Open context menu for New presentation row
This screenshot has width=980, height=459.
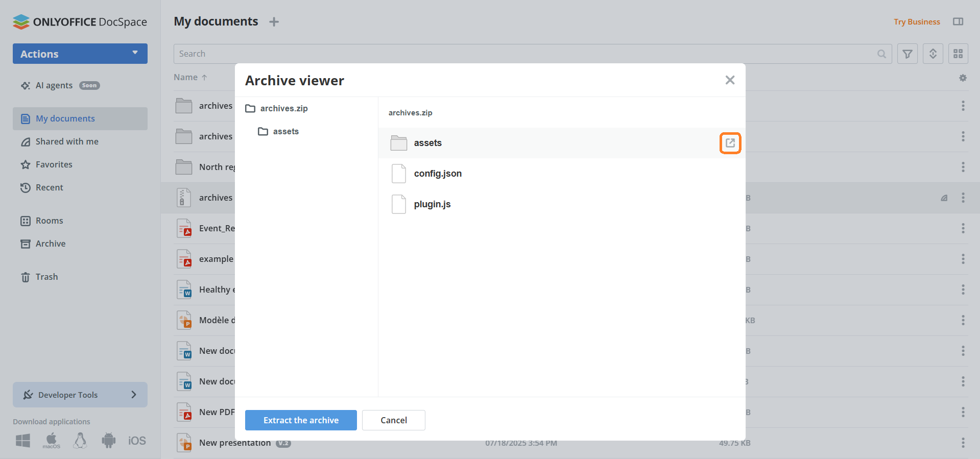point(963,443)
